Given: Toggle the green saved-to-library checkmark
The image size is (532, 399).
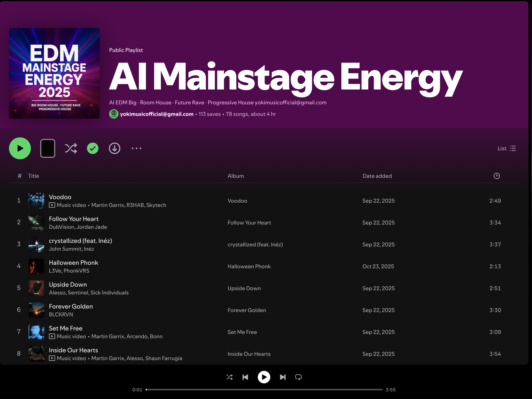Looking at the screenshot, I should tap(93, 148).
